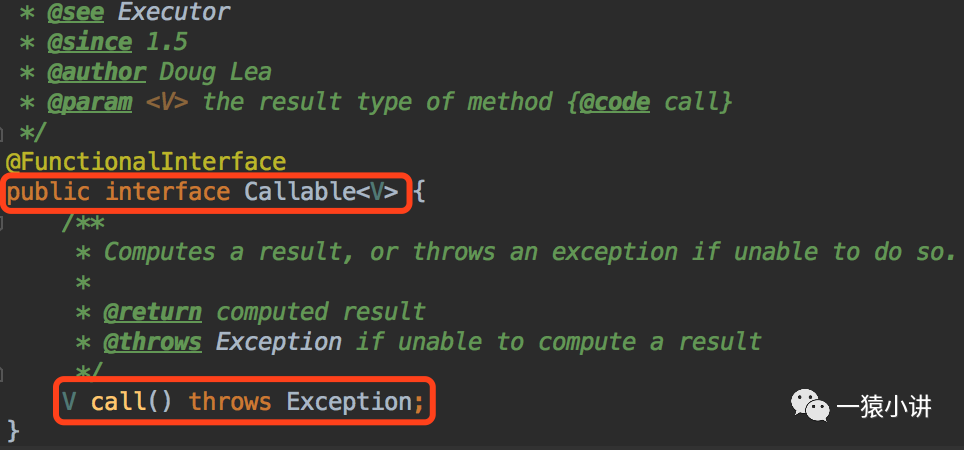Click the Exception type in method signature
Viewport: 964px width, 450px height.
pos(349,402)
